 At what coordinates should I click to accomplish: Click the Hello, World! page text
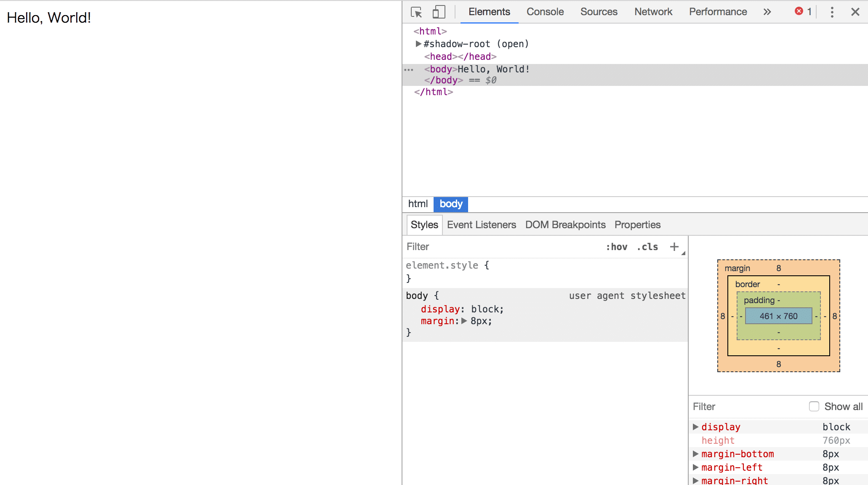pyautogui.click(x=49, y=18)
